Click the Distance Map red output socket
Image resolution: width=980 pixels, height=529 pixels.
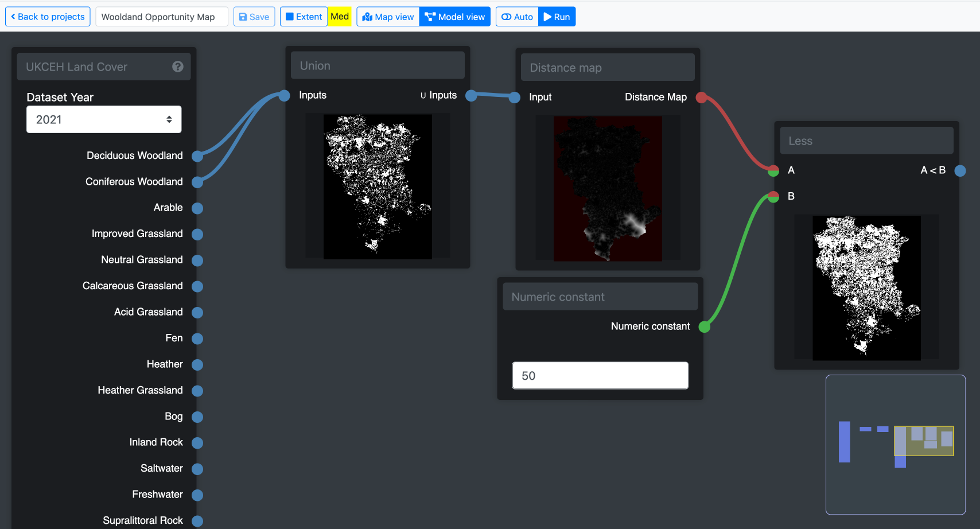pos(701,98)
